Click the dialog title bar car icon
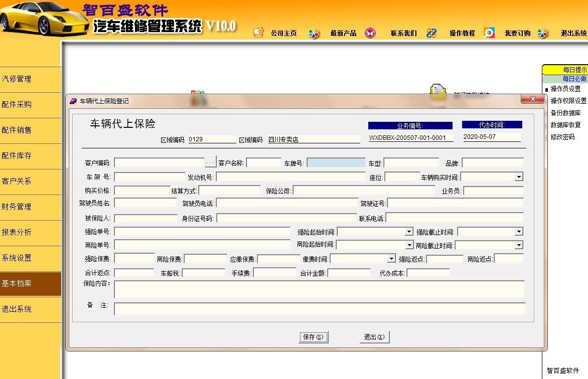The height and width of the screenshot is (379, 588). pyautogui.click(x=73, y=101)
